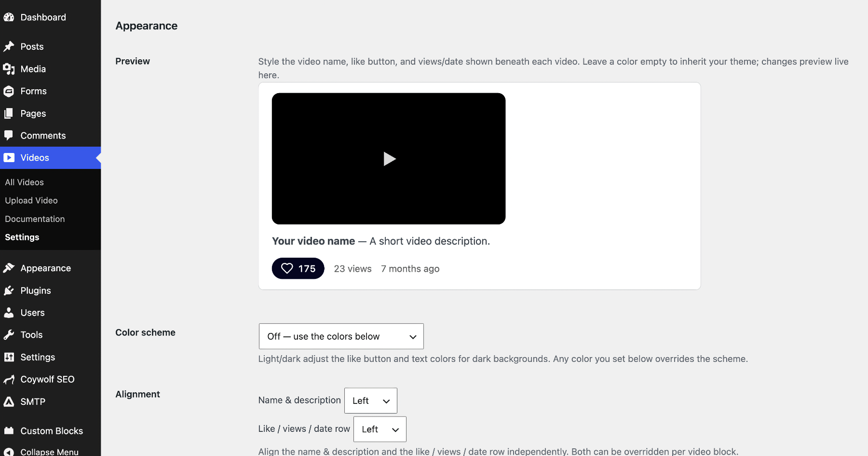Click 'Your video name' title text

313,241
